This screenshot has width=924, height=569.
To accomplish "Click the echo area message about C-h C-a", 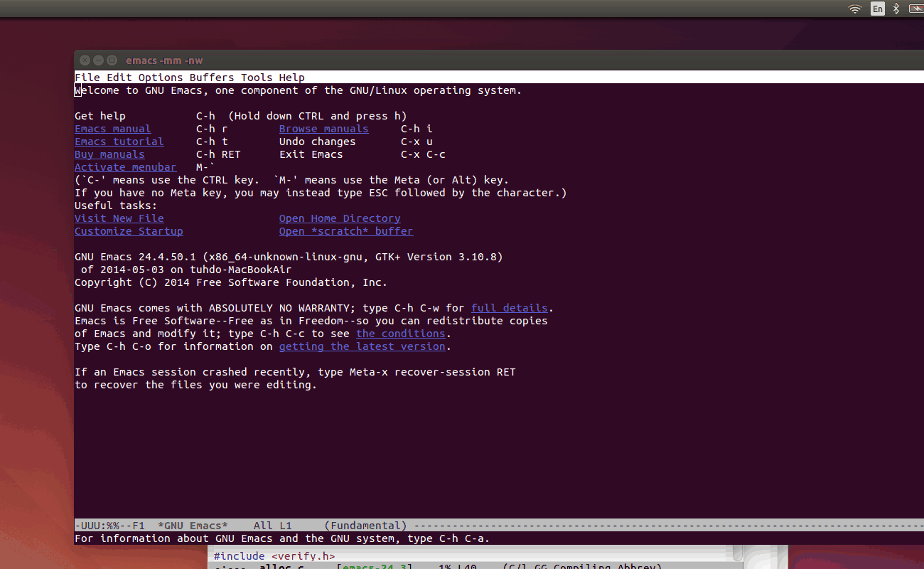I will 282,538.
